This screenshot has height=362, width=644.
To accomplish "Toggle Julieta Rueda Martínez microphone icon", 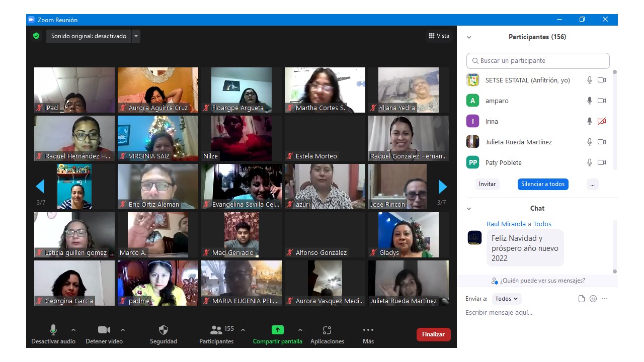I will [x=590, y=142].
